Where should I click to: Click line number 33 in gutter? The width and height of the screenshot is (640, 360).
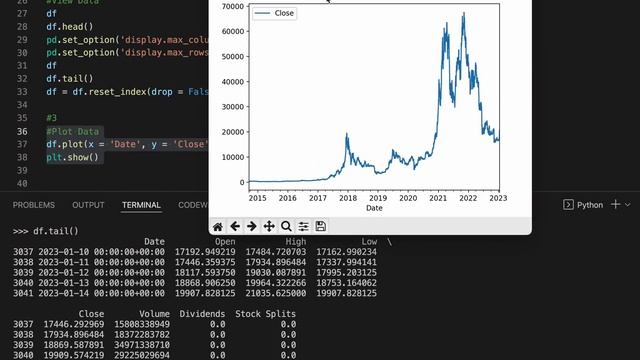(x=22, y=92)
